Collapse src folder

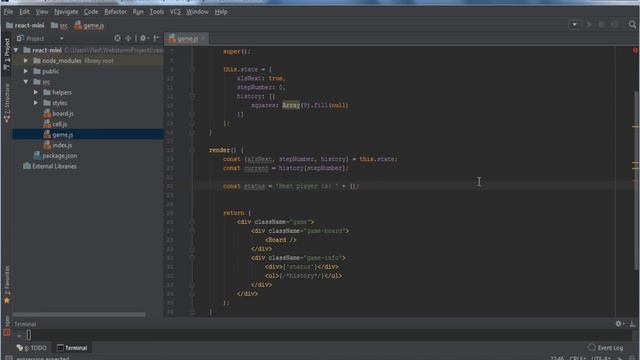click(26, 82)
